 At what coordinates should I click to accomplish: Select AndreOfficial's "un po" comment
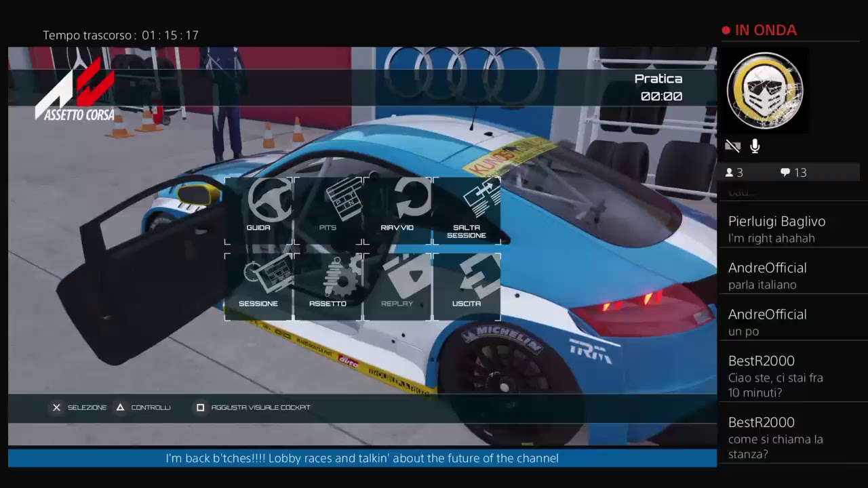point(793,323)
